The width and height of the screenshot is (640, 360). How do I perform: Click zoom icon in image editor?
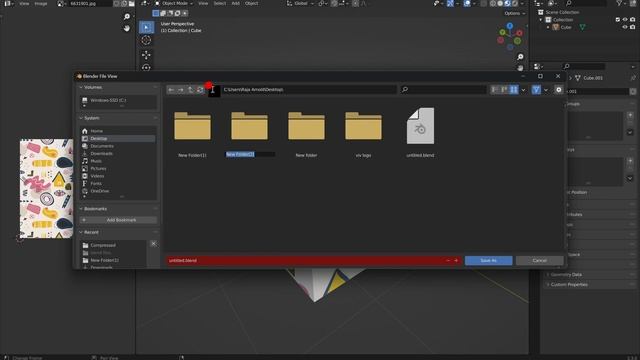[127, 17]
